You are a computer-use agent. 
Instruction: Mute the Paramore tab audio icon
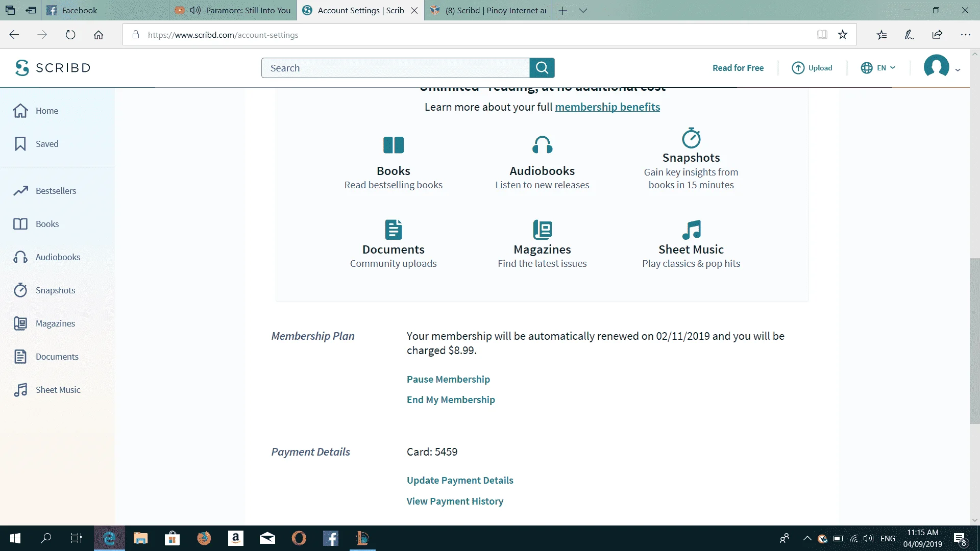click(195, 10)
